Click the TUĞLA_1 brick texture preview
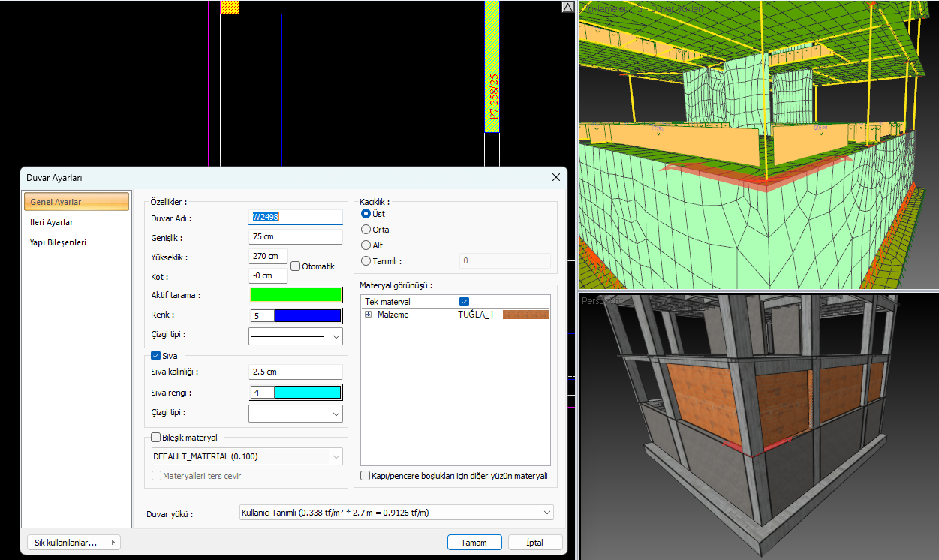The width and height of the screenshot is (939, 560). tap(525, 315)
